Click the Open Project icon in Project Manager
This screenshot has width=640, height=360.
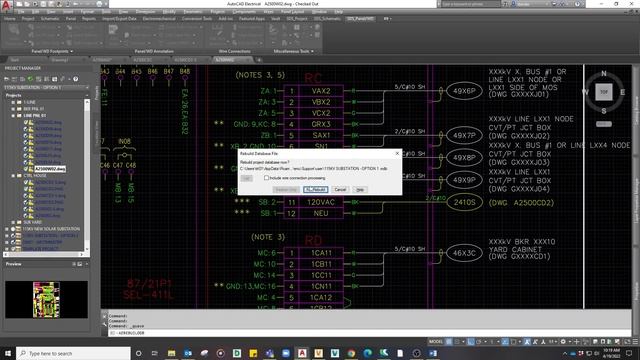click(x=6, y=79)
